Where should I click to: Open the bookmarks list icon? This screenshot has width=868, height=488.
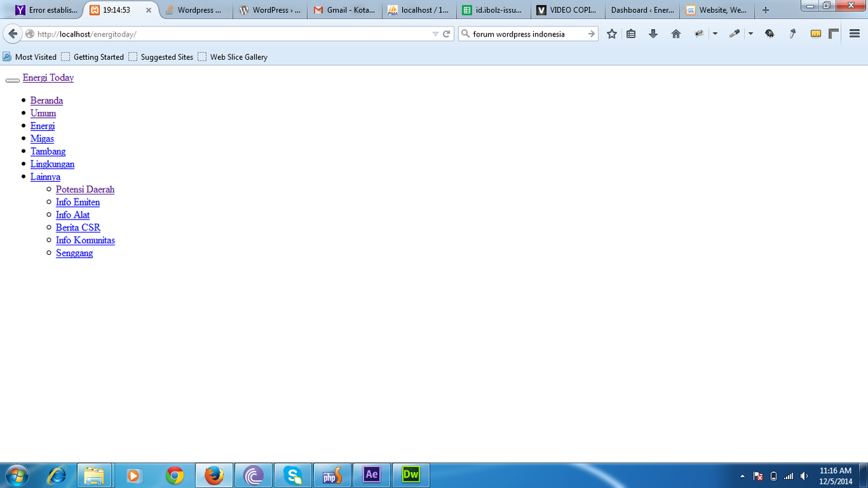coord(631,34)
